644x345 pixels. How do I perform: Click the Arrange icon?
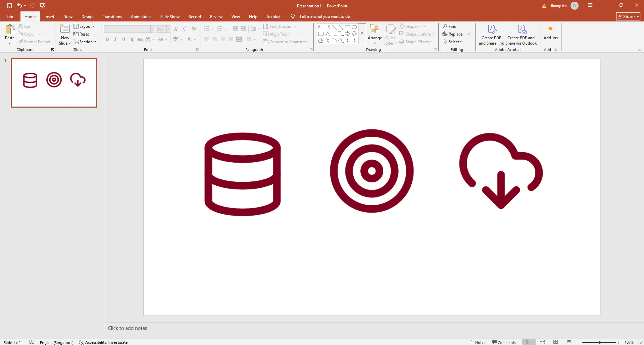(375, 29)
